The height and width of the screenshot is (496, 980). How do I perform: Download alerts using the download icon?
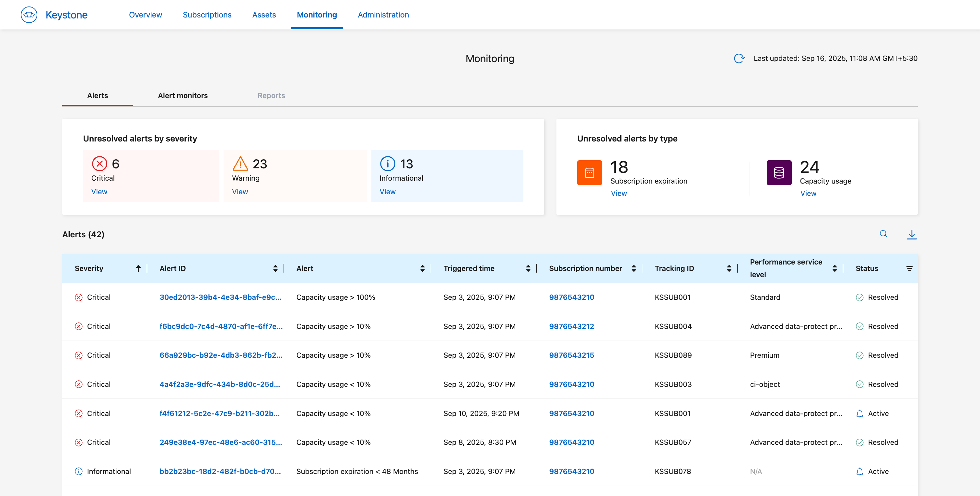coord(912,234)
